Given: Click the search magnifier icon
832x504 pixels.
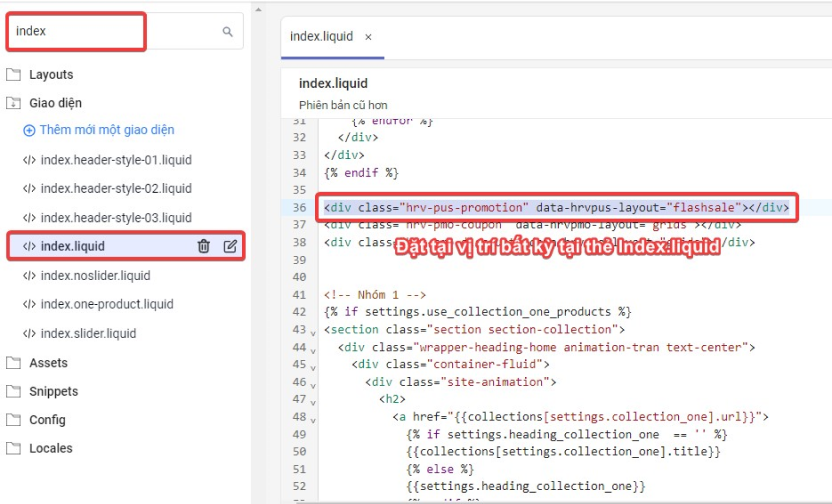Looking at the screenshot, I should pyautogui.click(x=228, y=32).
